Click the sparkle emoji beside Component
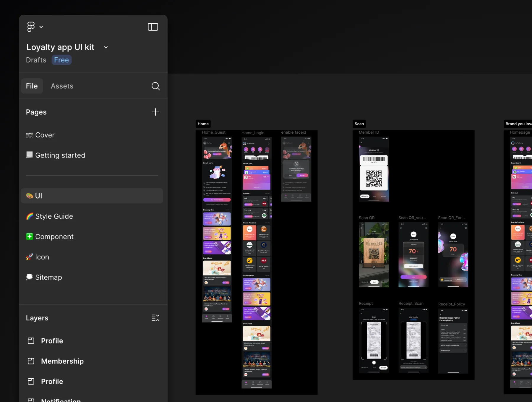The width and height of the screenshot is (532, 402). click(30, 237)
